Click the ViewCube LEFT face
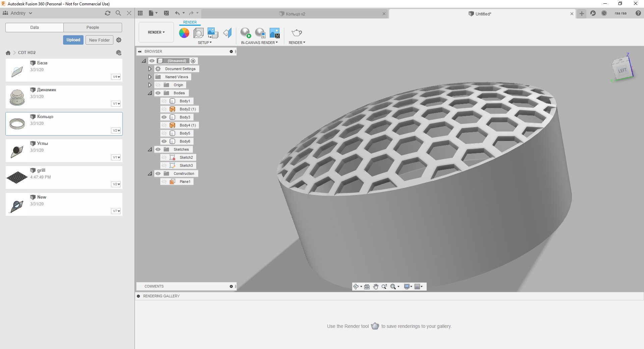 click(x=622, y=70)
